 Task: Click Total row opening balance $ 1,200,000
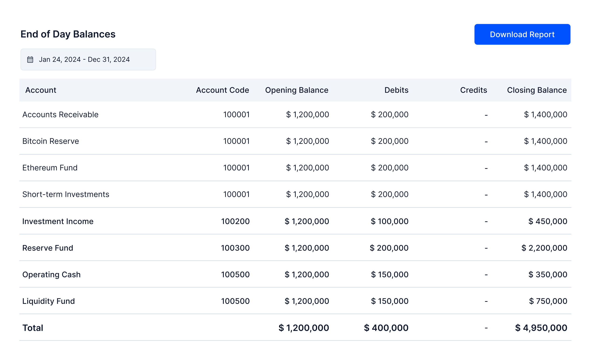pos(304,328)
